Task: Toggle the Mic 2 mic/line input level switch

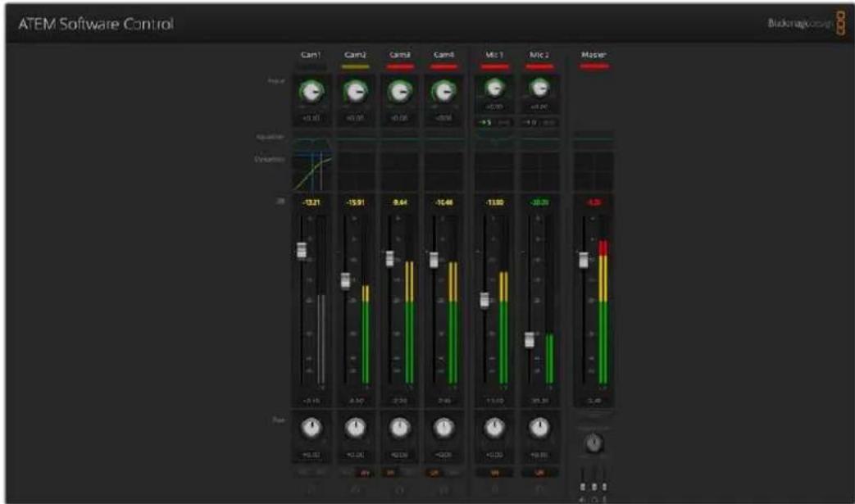Action: [x=539, y=123]
